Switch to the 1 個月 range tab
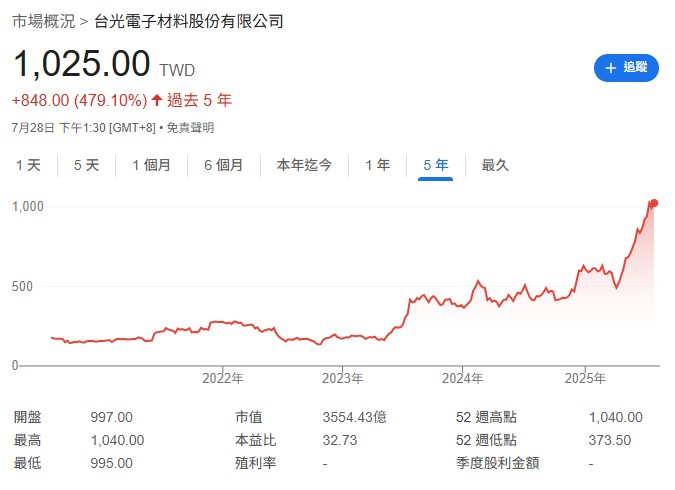The image size is (675, 490). coord(152,165)
